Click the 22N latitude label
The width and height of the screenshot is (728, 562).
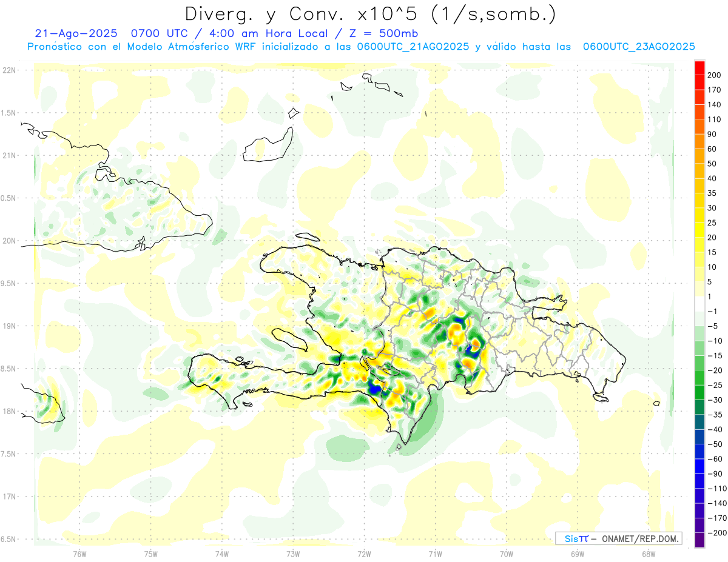point(8,70)
